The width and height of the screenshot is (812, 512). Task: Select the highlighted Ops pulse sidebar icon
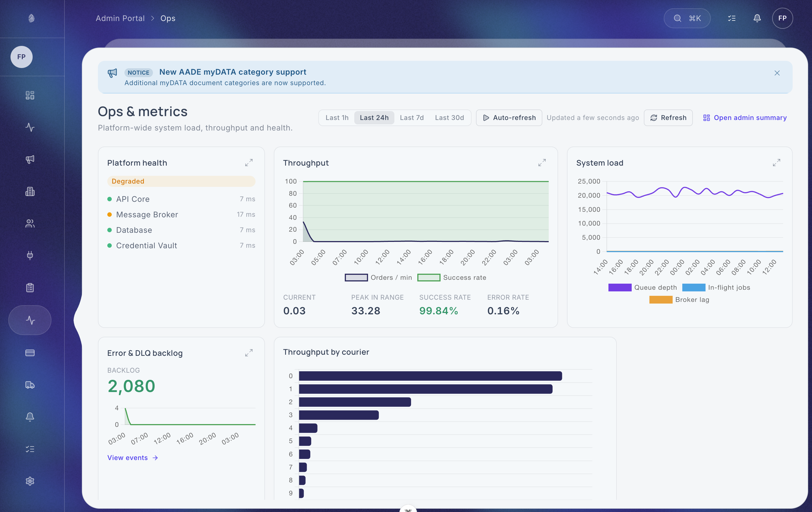pos(30,320)
